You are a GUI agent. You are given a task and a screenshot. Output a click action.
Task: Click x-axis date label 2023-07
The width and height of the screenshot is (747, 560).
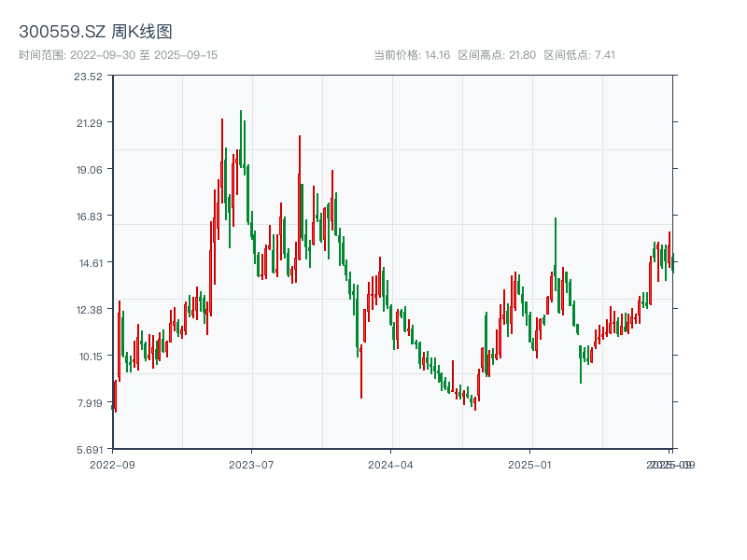click(x=251, y=465)
